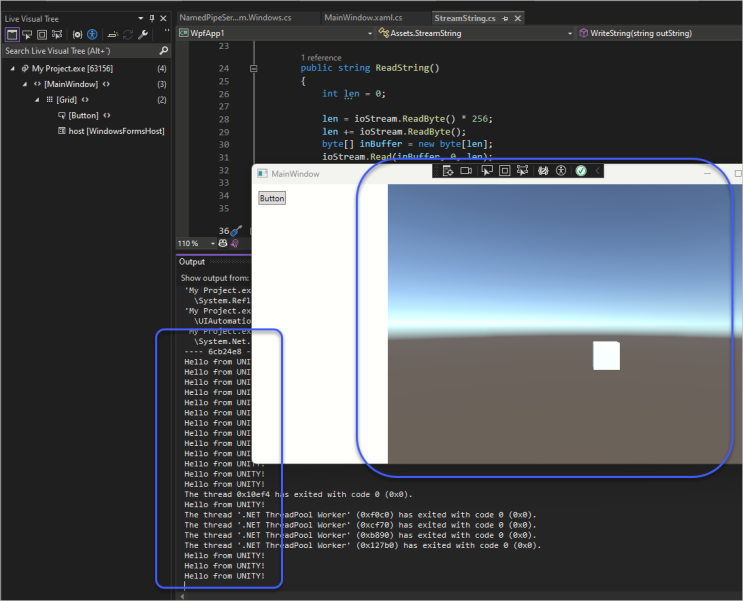
Task: Switch to MainWindow.xaml.cs tab
Action: click(363, 18)
